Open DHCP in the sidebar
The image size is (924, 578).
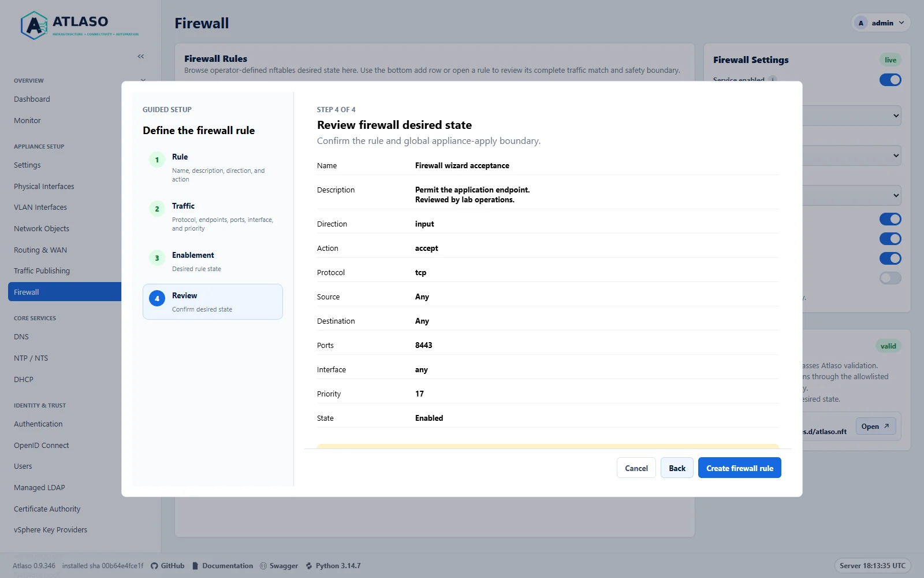pos(24,380)
